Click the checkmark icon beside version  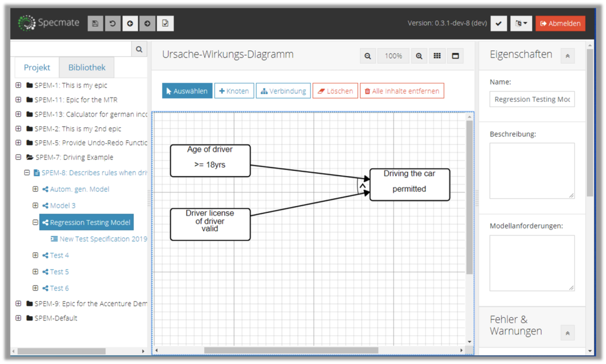499,23
